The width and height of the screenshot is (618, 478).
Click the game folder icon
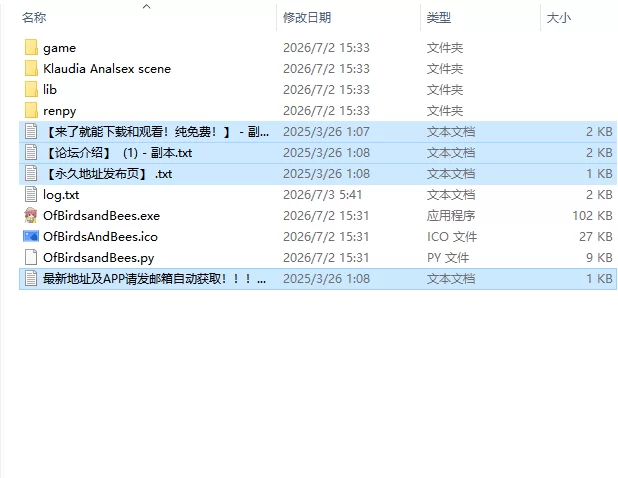31,48
